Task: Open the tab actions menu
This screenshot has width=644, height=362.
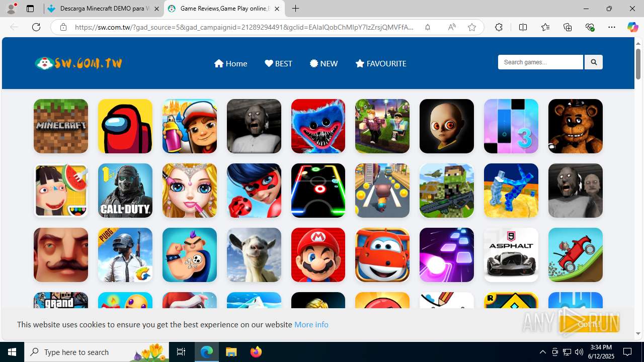Action: [x=30, y=9]
